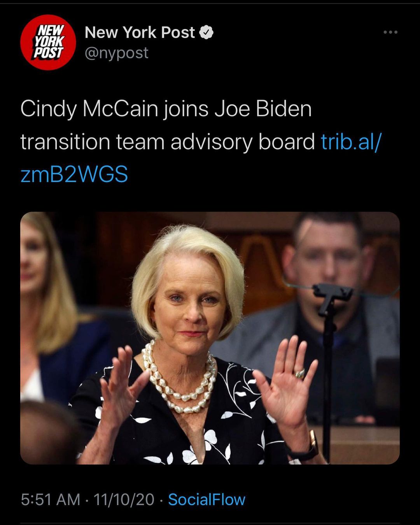
Task: Open the SocialFlow source link
Action: coord(206,500)
